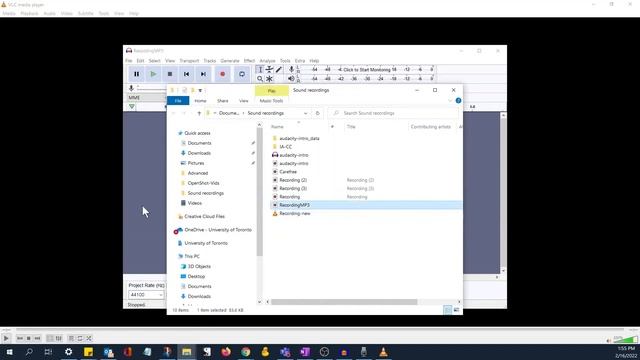
Task: Click the yellow Play contextual tab
Action: coord(272,91)
